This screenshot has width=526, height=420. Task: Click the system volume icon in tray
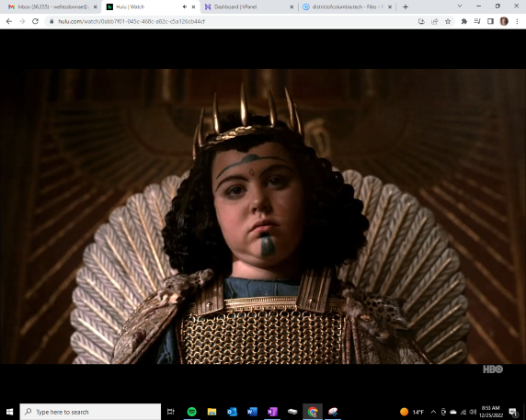coord(473,412)
